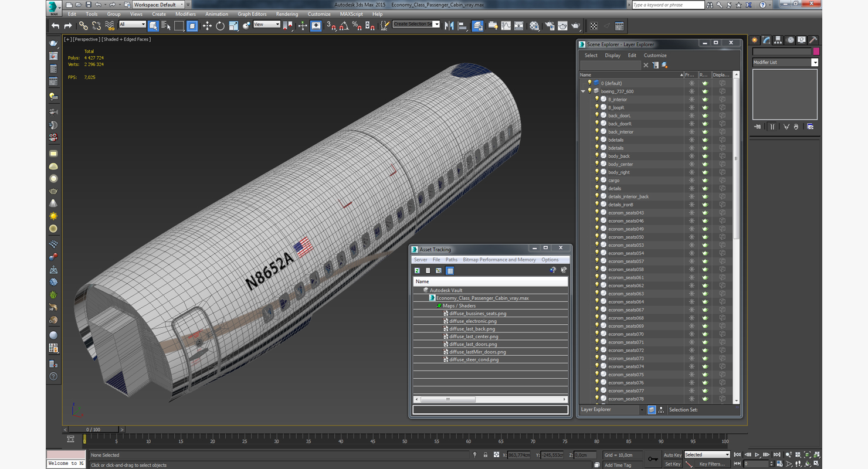The image size is (868, 469).
Task: Click the Redo arrow in main toolbar
Action: coord(68,26)
